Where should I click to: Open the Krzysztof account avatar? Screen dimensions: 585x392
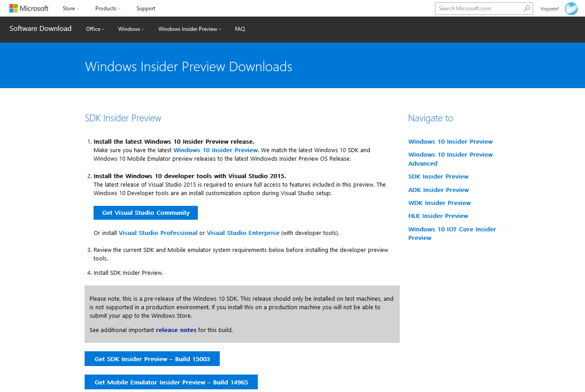click(x=571, y=9)
